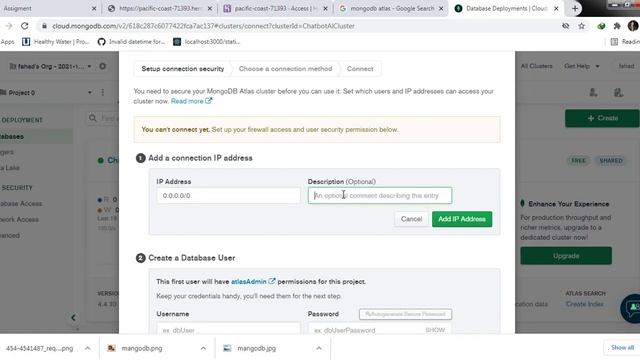
Task: Open the mangodb.png downloaded file
Action: point(141,348)
